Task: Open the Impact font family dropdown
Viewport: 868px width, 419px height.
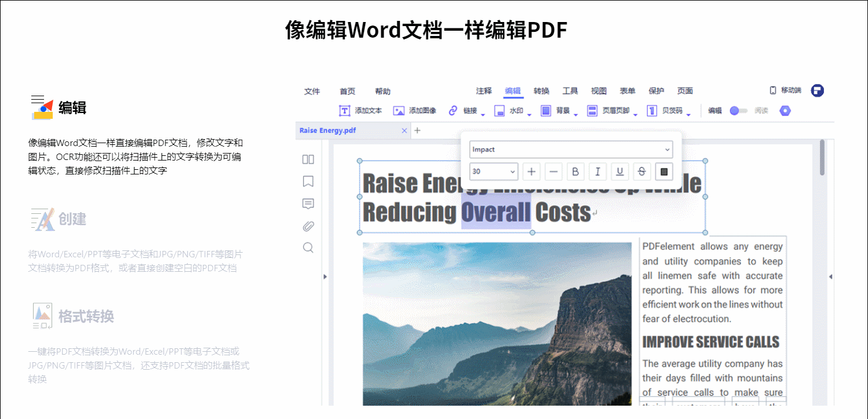Action: tap(571, 150)
